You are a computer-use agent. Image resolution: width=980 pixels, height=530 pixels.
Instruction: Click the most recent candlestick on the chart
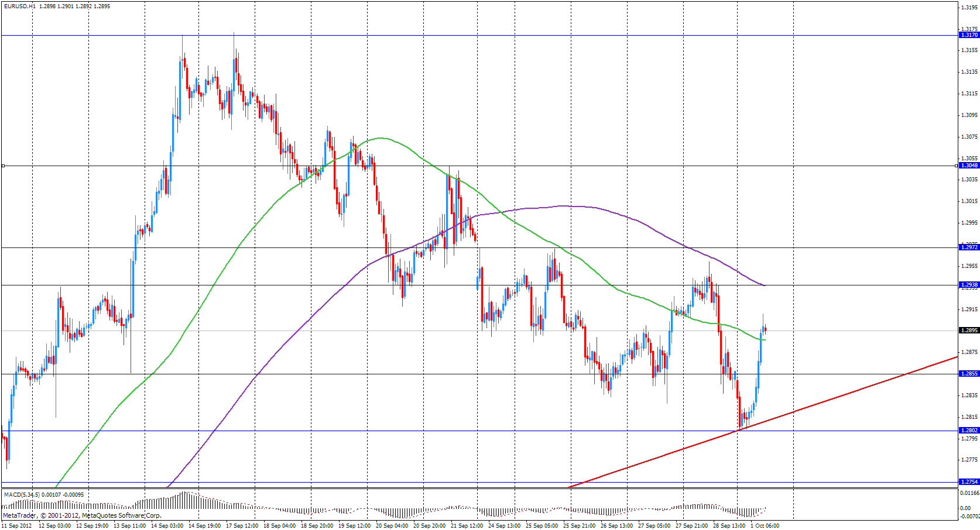click(765, 329)
